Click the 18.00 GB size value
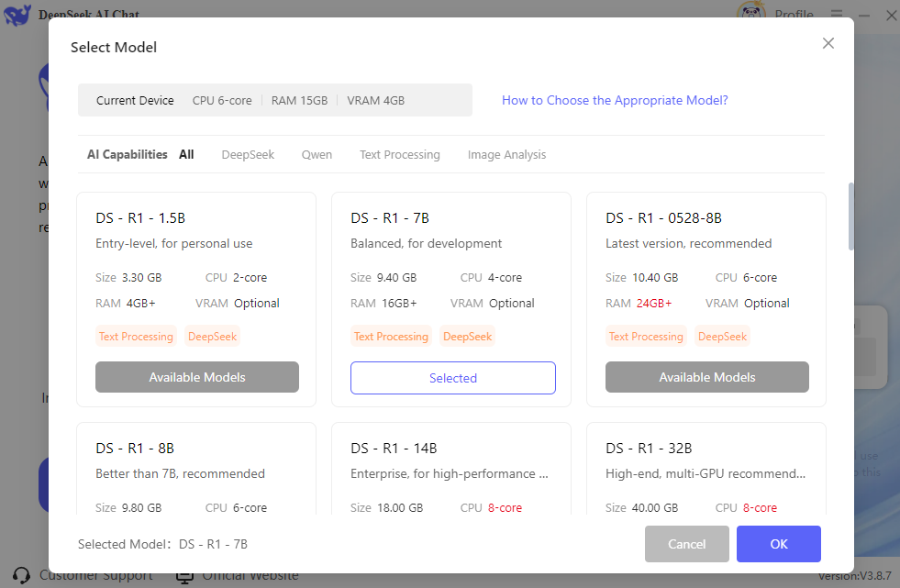The width and height of the screenshot is (900, 588). [400, 507]
